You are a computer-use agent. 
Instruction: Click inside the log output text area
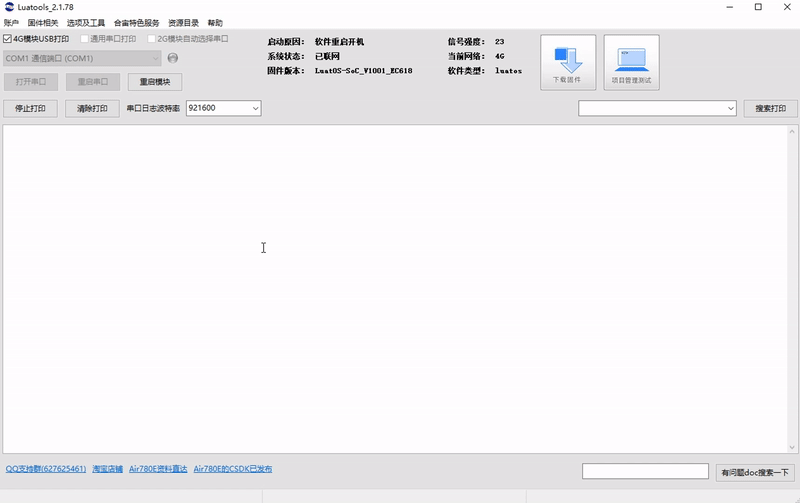tap(395, 289)
